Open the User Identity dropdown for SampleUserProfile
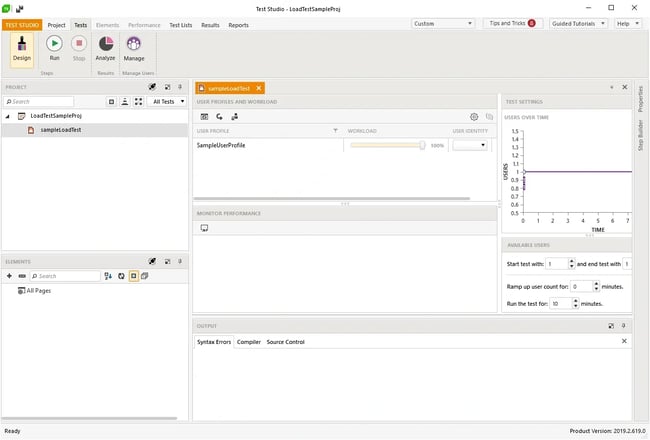 (470, 145)
